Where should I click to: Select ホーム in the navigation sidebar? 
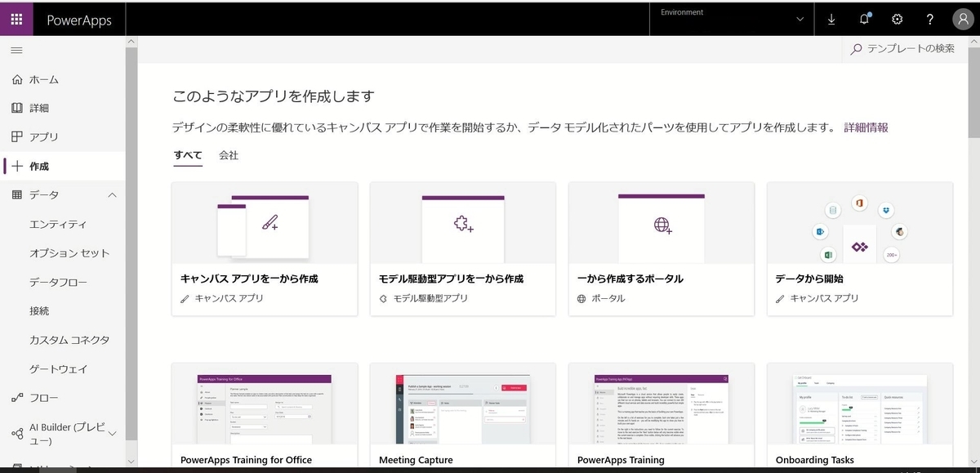tap(37, 79)
